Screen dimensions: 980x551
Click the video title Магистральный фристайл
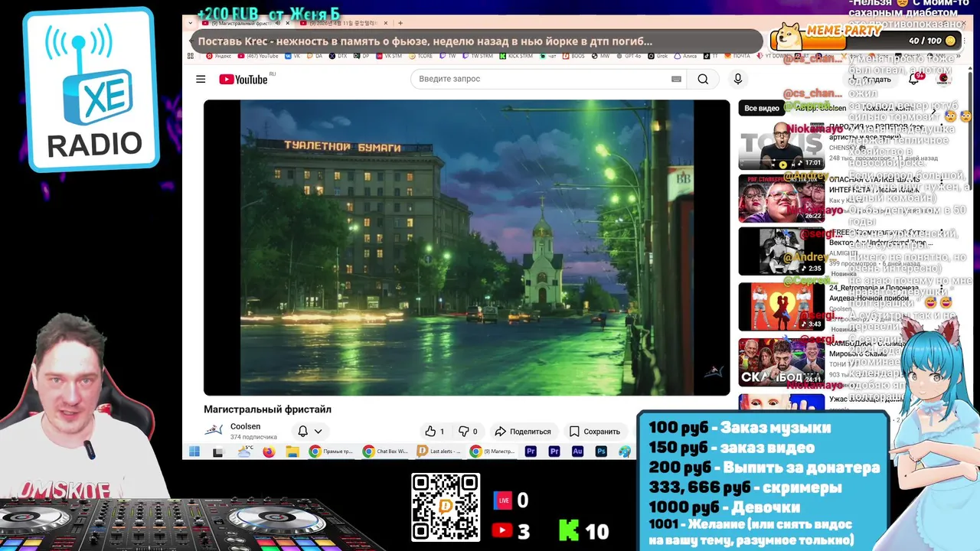point(267,409)
